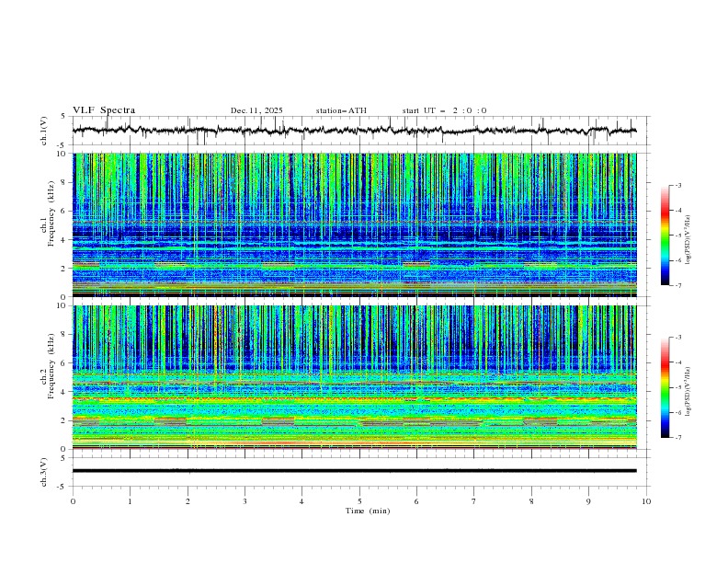Click the ch.2 spectrogram color bar

tap(665, 387)
